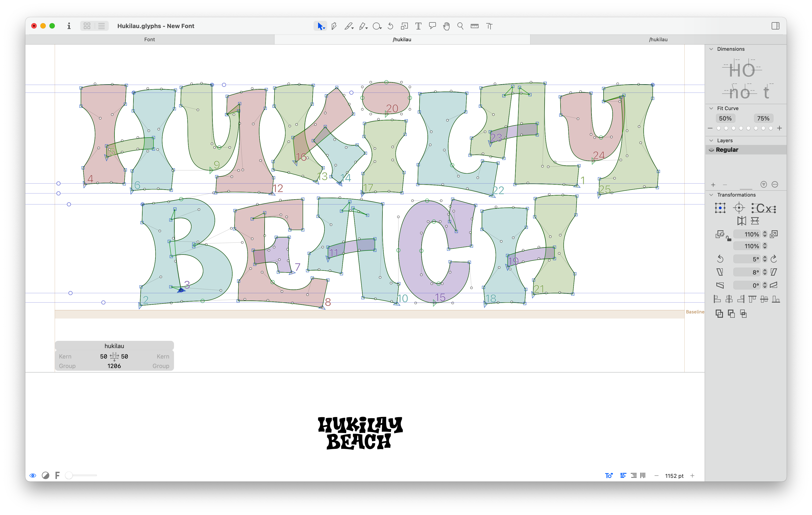Screen dimensions: 812x515
Task: Collapse the Transformations section
Action: (x=711, y=195)
